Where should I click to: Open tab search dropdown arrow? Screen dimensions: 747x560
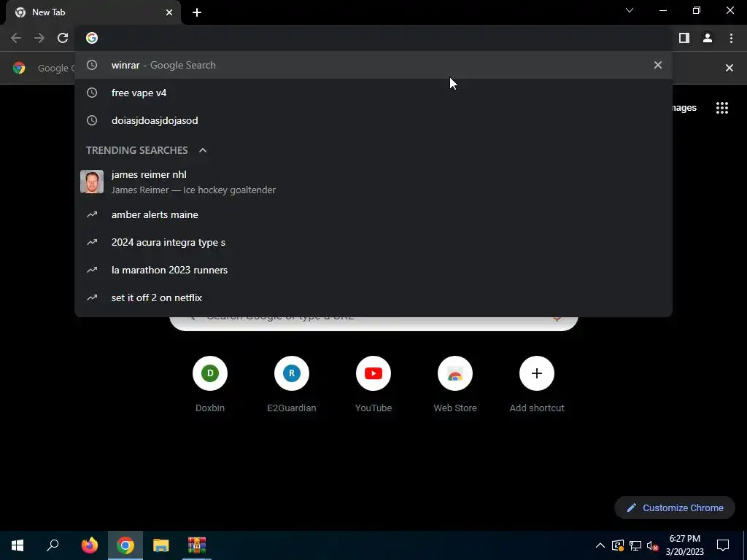(630, 10)
